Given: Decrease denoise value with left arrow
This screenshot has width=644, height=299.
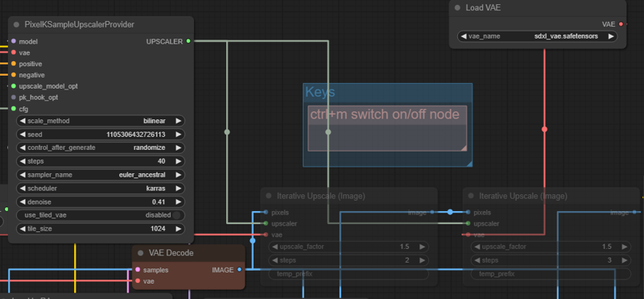Looking at the screenshot, I should click(x=23, y=202).
